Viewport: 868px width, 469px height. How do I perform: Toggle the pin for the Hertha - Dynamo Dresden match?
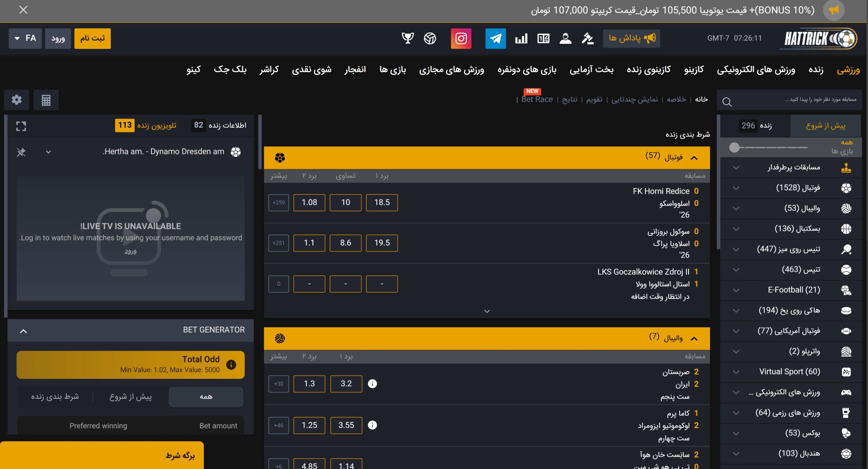pyautogui.click(x=21, y=152)
